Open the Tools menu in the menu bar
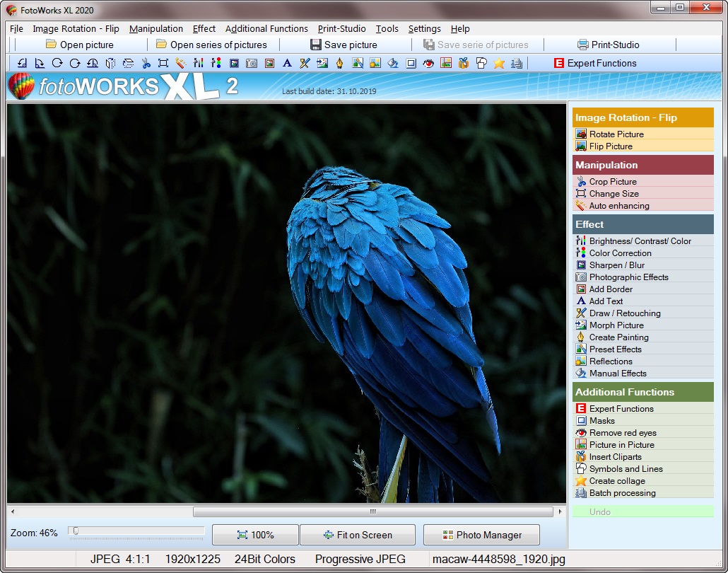Image resolution: width=728 pixels, height=573 pixels. point(387,29)
